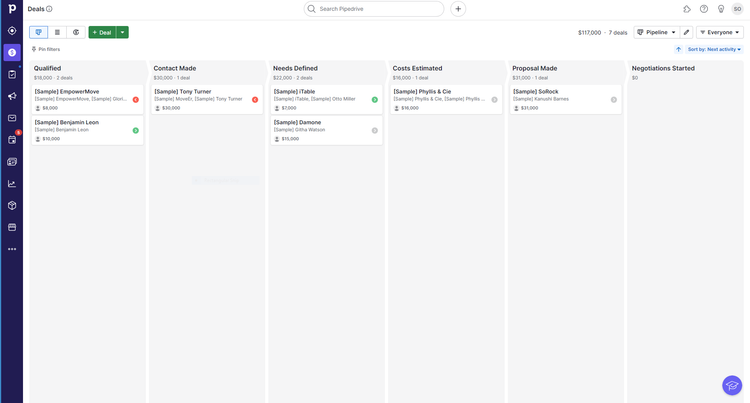
Task: Click the $31,000 value on SoRock card
Action: [529, 108]
